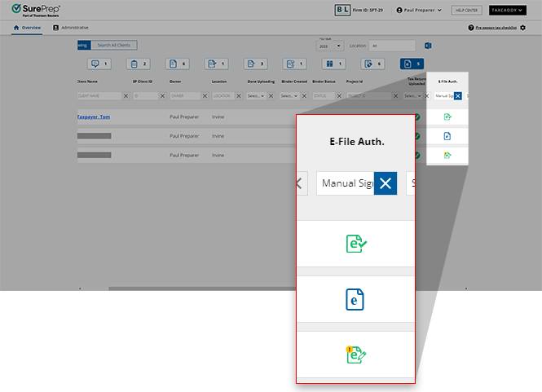Clear the Location column filter
Viewport: 542px width, 392px height.
[x=239, y=96]
